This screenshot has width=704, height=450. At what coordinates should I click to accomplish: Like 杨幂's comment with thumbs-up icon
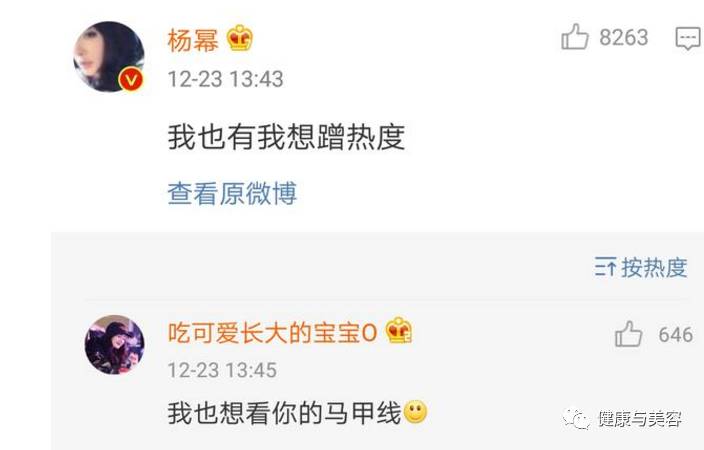[x=575, y=36]
